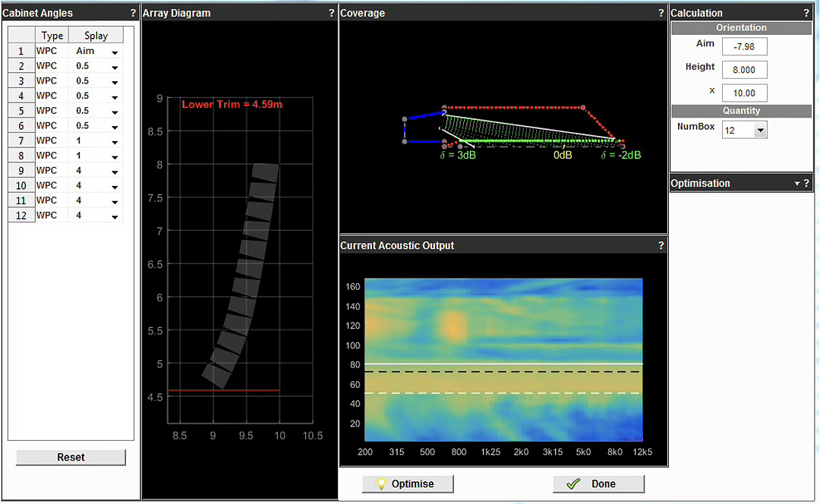Click the Reset button
This screenshot has height=504, width=820.
point(71,458)
